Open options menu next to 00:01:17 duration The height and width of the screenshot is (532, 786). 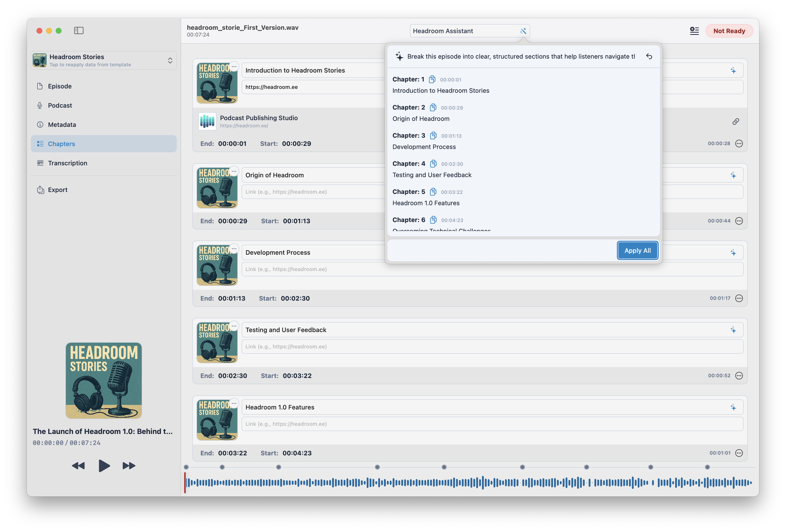(x=739, y=298)
